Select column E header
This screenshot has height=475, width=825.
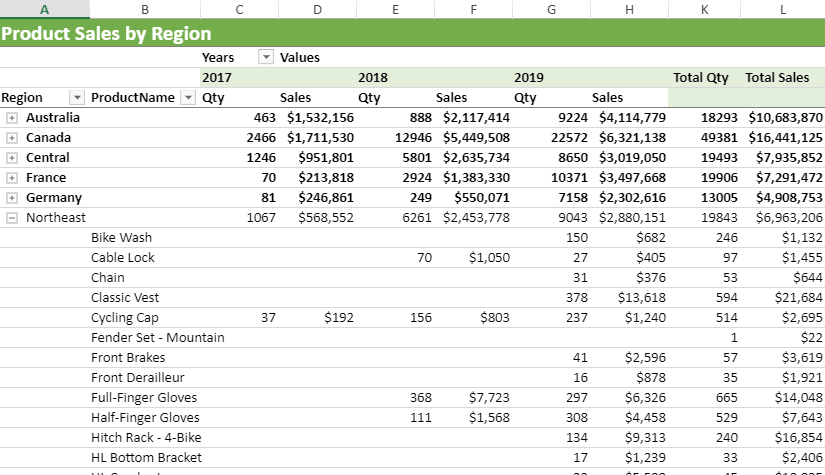[395, 9]
